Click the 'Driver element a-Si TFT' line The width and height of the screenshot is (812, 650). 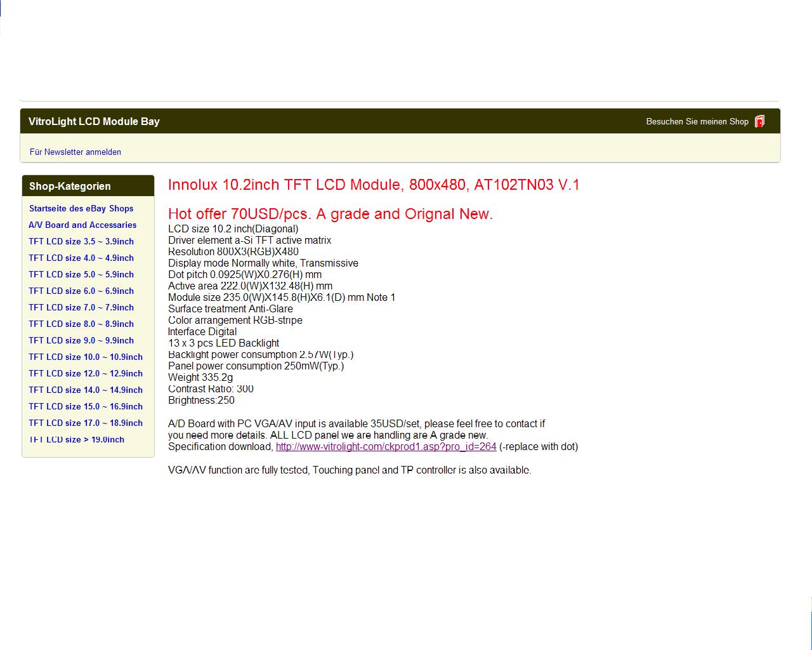point(250,240)
